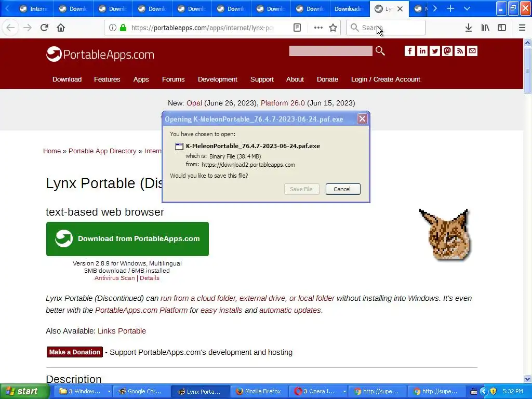Switch to the first Intern… tab
The width and height of the screenshot is (532, 399).
33,9
